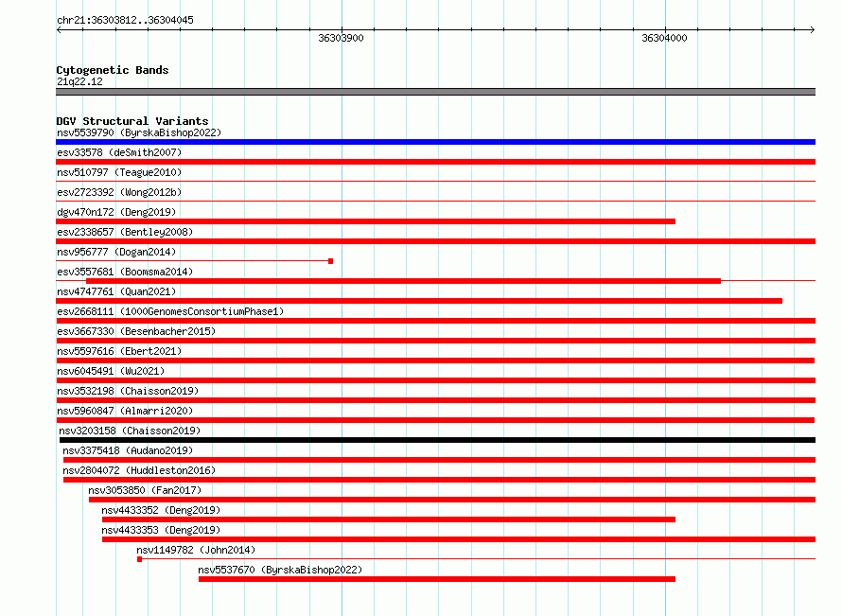Click the 36303900 ruler coordinate
This screenshot has width=842, height=616.
pyautogui.click(x=341, y=38)
